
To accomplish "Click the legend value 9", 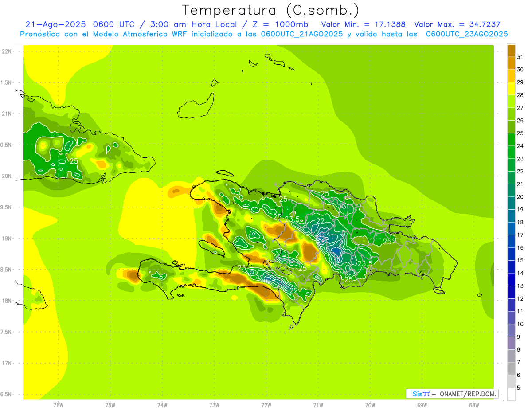I will [519, 337].
